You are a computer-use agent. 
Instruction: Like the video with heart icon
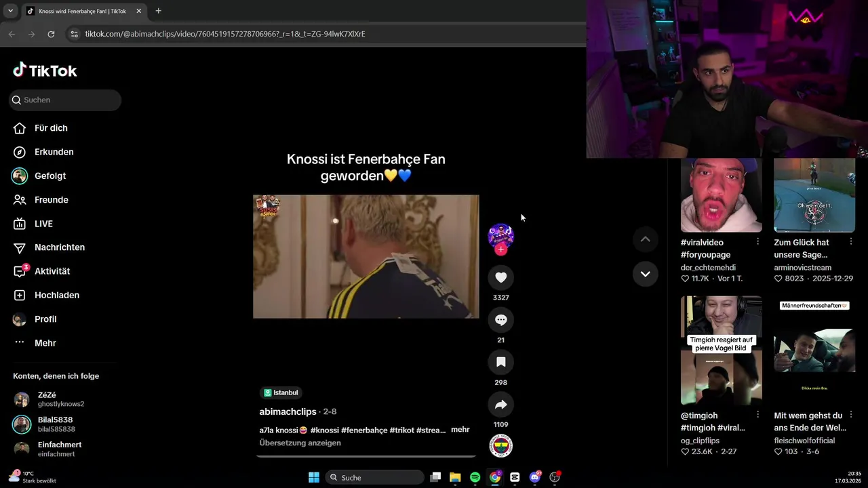[x=501, y=277]
